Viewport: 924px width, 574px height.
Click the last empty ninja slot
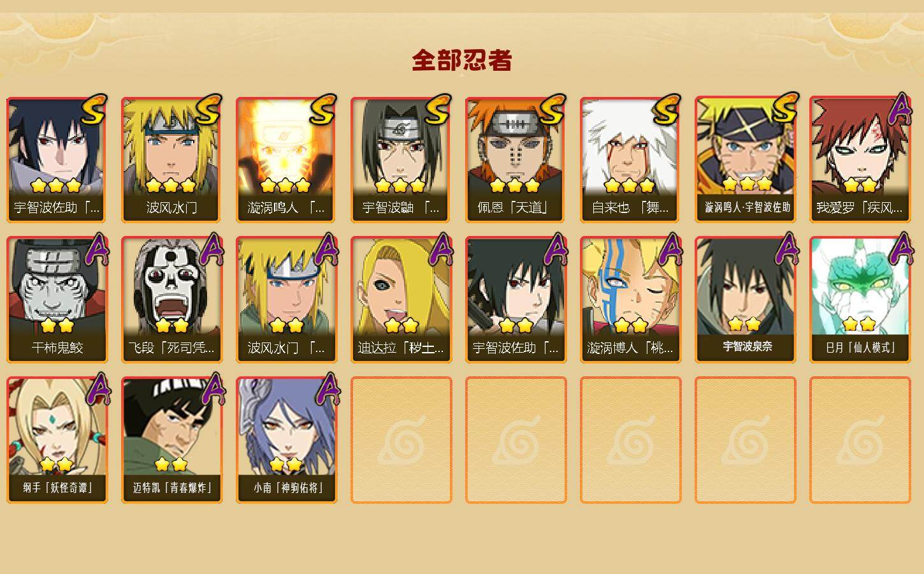[x=860, y=440]
